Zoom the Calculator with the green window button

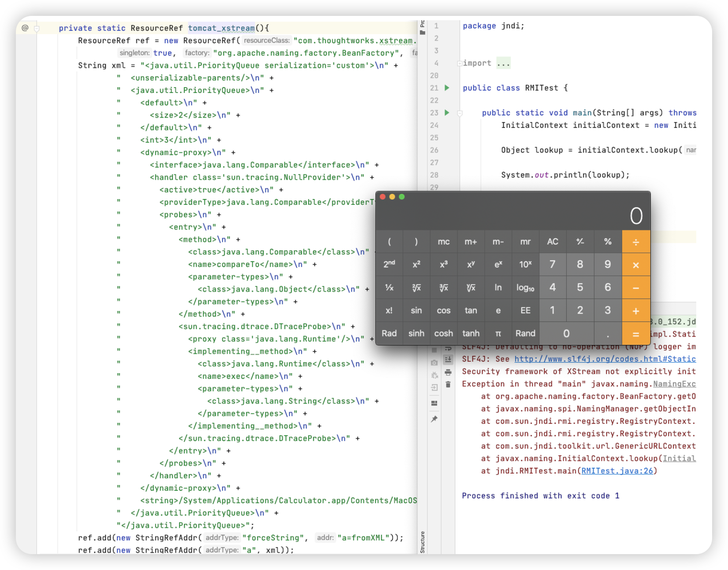pyautogui.click(x=401, y=197)
